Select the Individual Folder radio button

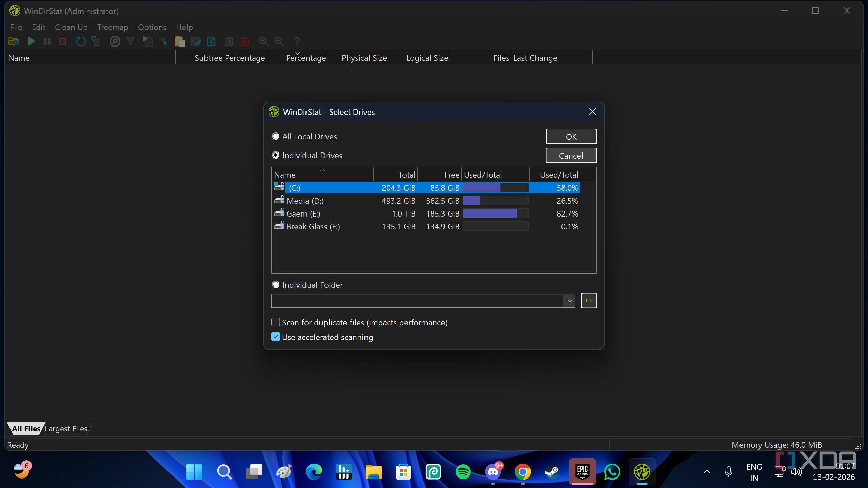click(276, 285)
